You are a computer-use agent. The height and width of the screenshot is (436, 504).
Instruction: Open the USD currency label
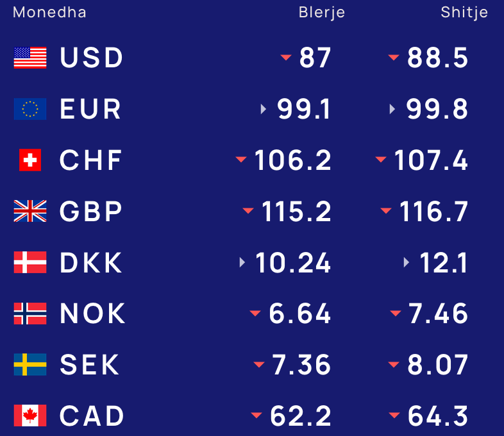(x=91, y=58)
